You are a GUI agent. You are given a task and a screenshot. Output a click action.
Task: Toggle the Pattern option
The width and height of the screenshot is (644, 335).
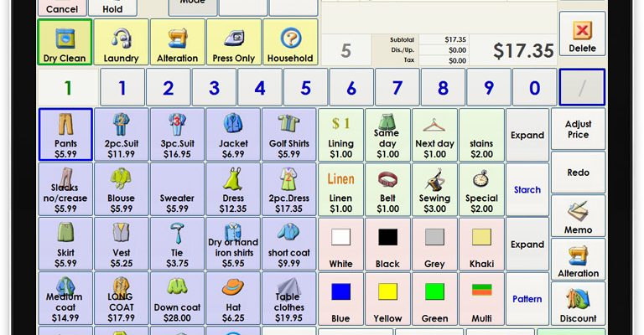click(x=527, y=299)
